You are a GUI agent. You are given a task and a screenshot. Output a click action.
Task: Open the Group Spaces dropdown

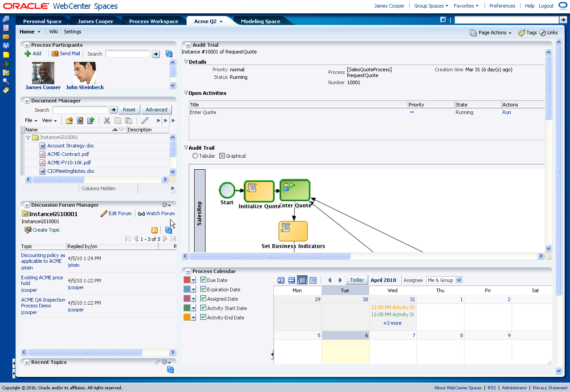tap(431, 6)
